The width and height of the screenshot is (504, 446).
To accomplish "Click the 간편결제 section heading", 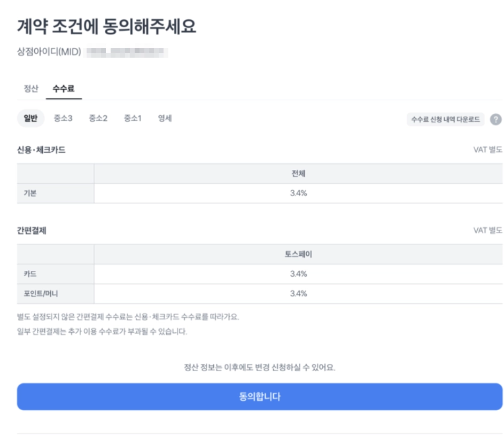I will [32, 231].
